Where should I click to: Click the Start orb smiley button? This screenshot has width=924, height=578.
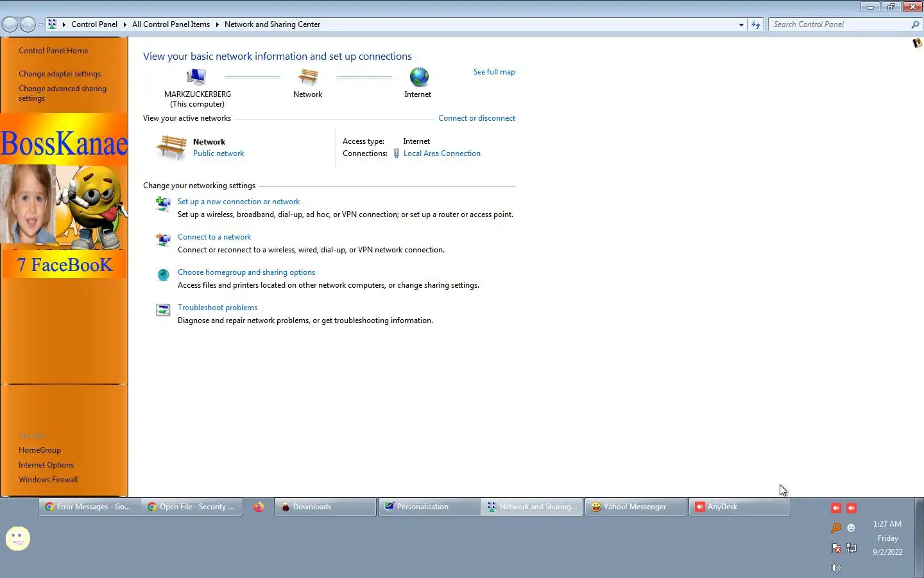click(x=18, y=538)
